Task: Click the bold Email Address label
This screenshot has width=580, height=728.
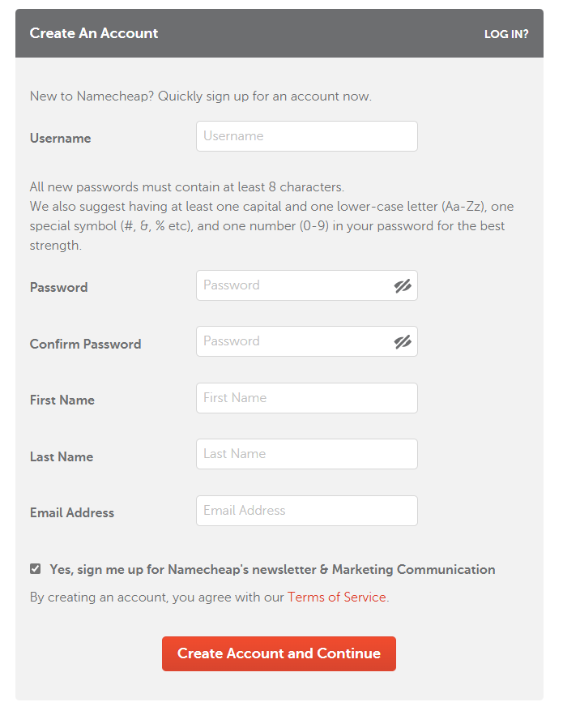Action: tap(71, 513)
